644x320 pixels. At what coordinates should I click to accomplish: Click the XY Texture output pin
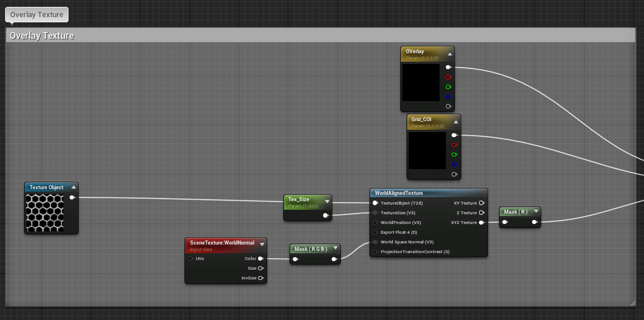tap(481, 203)
